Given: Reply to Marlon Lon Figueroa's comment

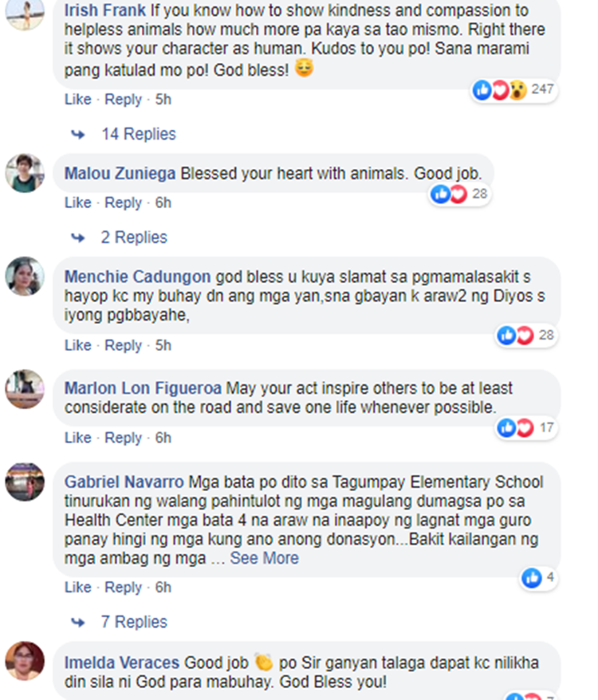Looking at the screenshot, I should coord(123,438).
